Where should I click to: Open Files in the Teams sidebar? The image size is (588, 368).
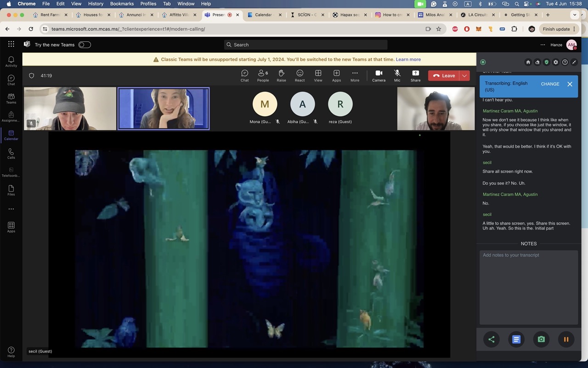click(x=11, y=190)
